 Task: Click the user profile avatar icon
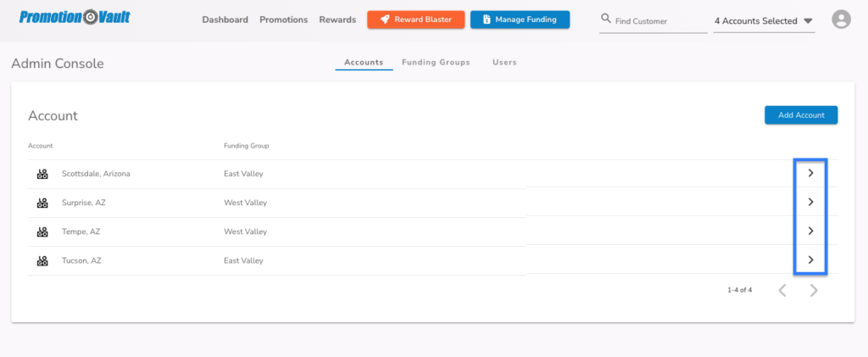(x=841, y=20)
